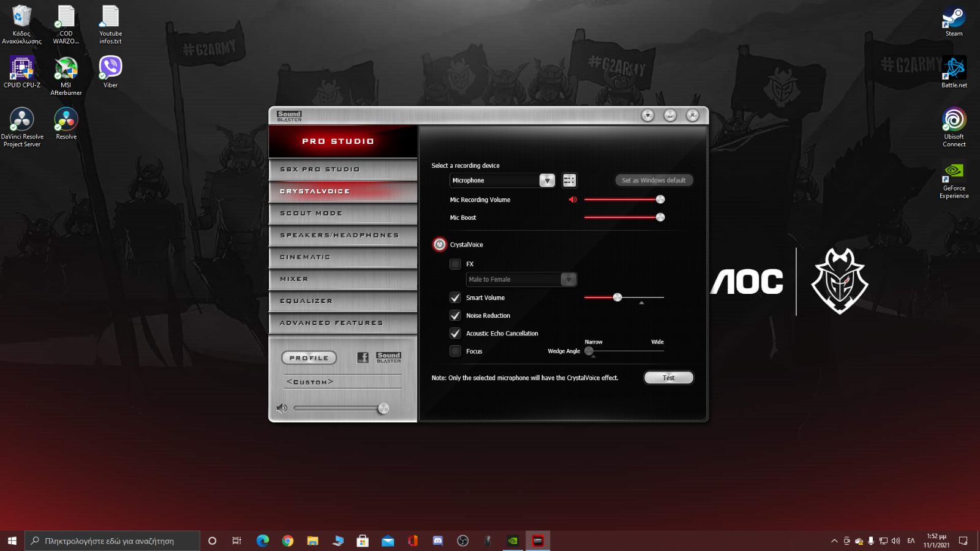Open the Windows Start menu
Image resolution: width=980 pixels, height=551 pixels.
[12, 541]
